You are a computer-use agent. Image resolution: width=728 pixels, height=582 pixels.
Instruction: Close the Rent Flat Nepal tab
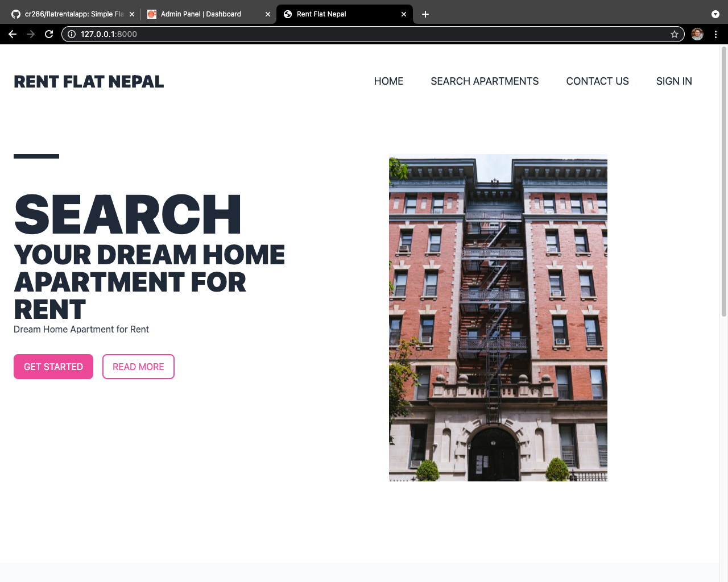click(404, 14)
